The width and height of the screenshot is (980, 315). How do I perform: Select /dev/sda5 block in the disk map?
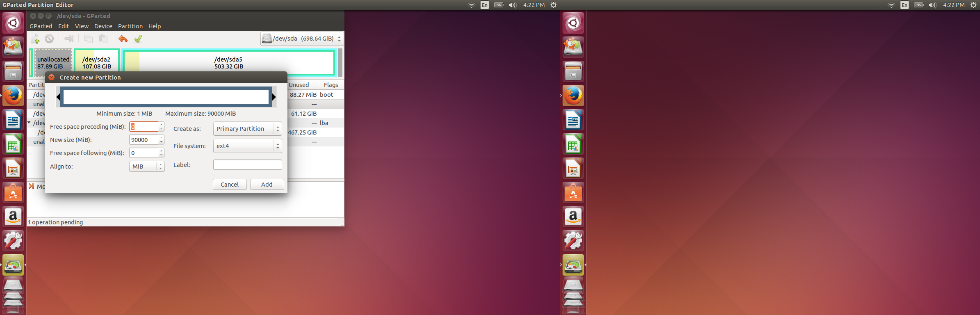(x=229, y=63)
